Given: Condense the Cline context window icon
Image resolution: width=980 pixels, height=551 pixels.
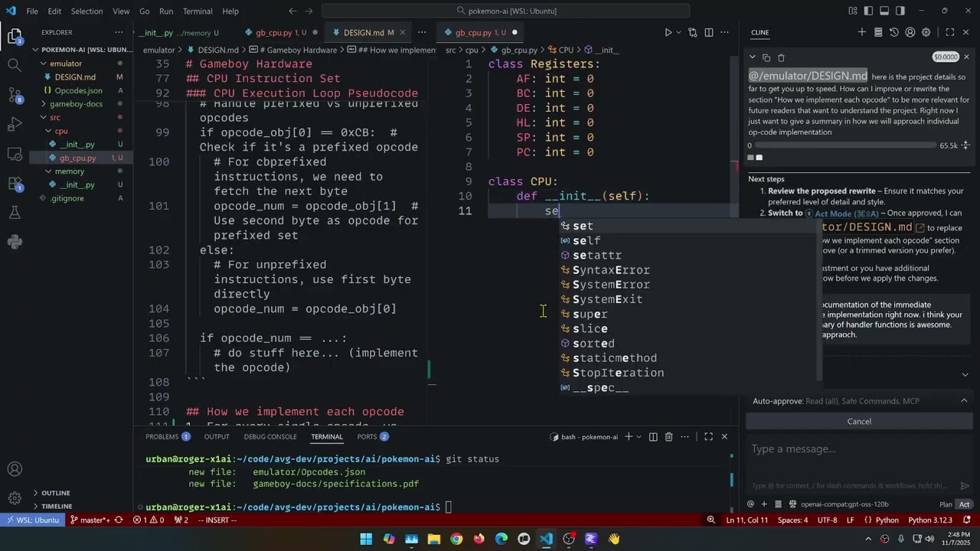Looking at the screenshot, I should coord(965,145).
